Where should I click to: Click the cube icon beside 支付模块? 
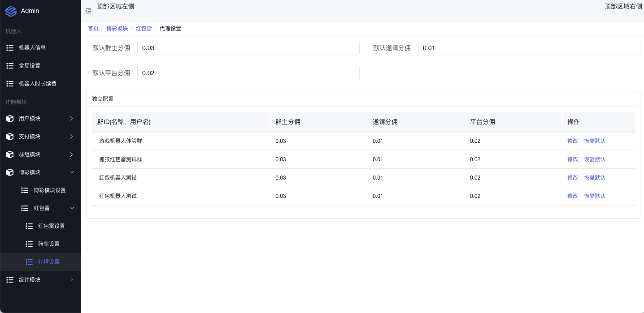10,137
